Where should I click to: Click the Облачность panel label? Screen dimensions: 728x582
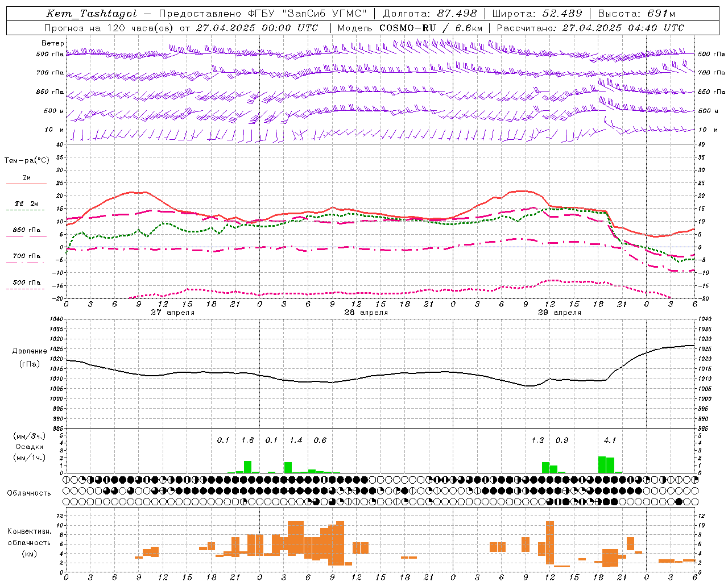coord(29,493)
